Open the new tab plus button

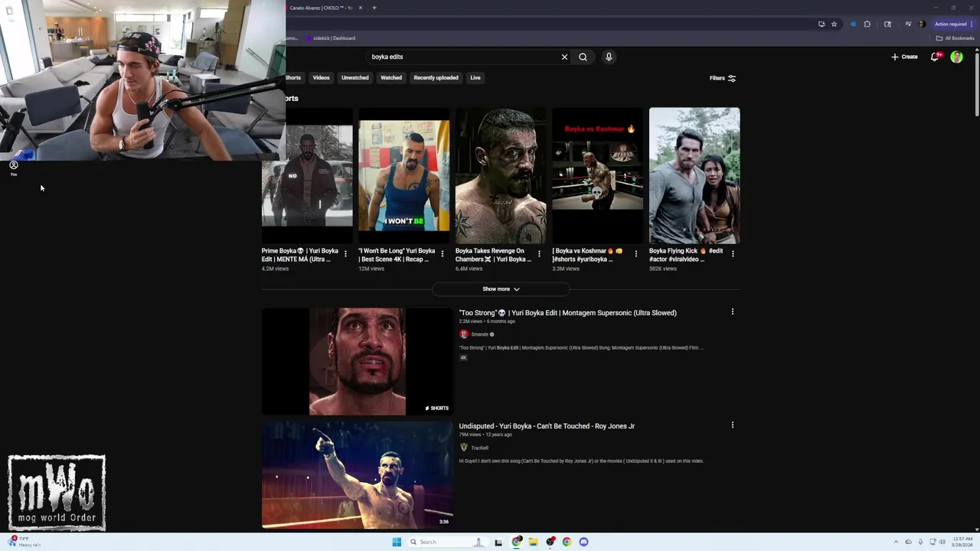coord(374,8)
